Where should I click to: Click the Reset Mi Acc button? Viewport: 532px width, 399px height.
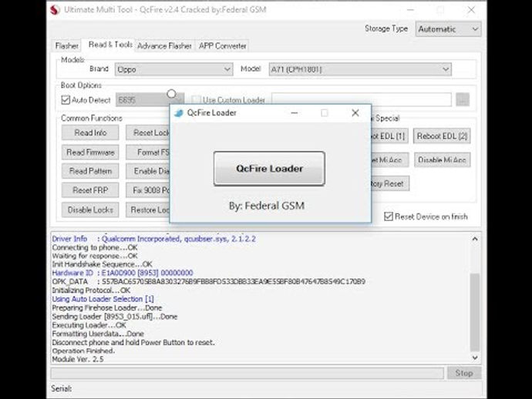390,159
